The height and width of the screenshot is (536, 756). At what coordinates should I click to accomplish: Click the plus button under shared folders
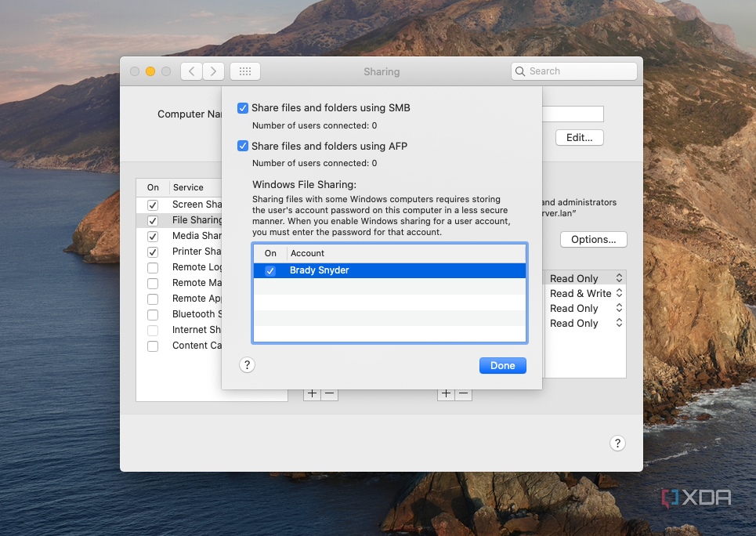(x=313, y=393)
